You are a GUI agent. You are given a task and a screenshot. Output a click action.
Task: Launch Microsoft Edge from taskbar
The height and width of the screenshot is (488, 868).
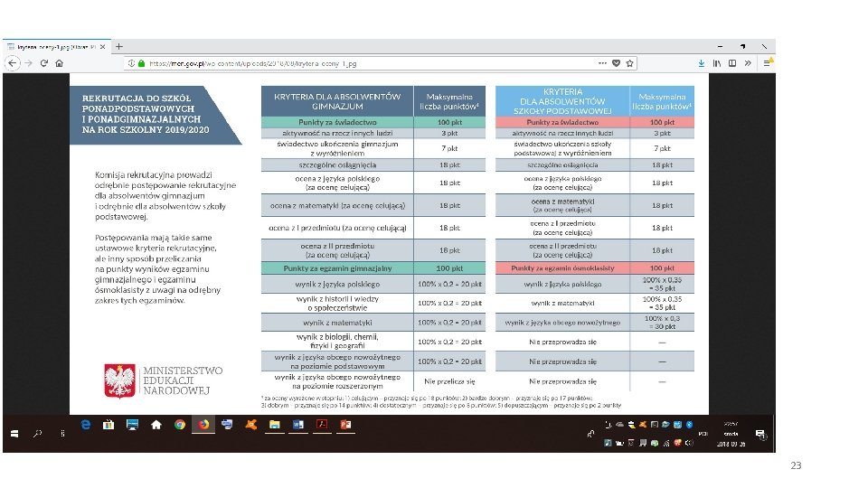[x=85, y=425]
